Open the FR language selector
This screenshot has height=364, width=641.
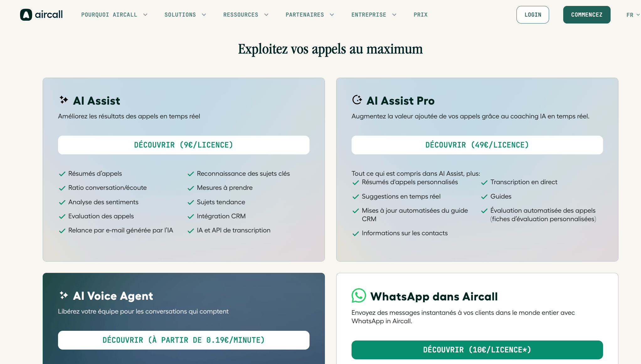click(633, 15)
